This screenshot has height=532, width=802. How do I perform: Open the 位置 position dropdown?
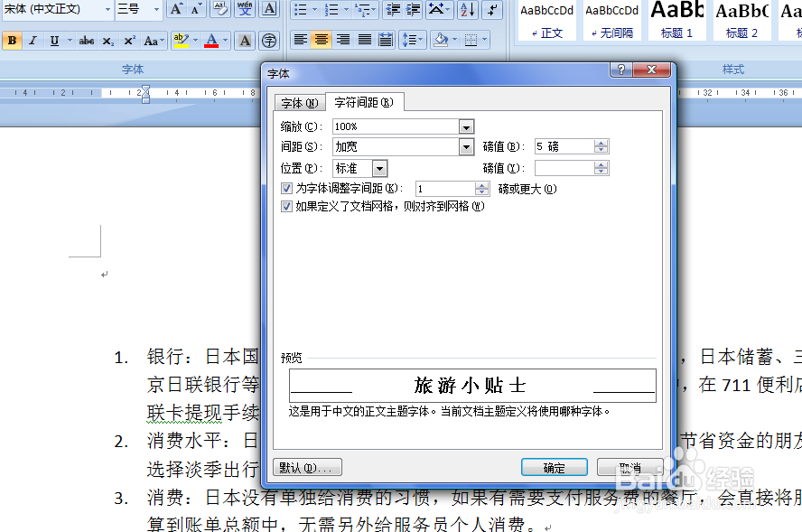click(x=380, y=168)
